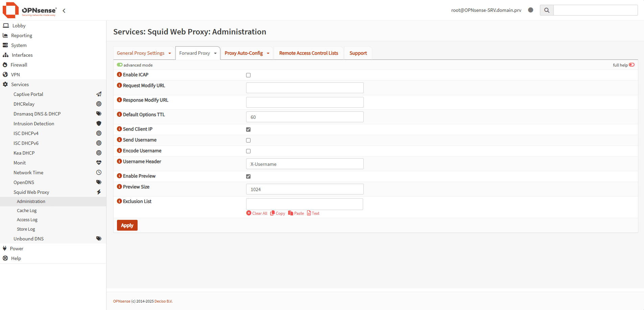Tick the Send Username checkbox

point(248,140)
